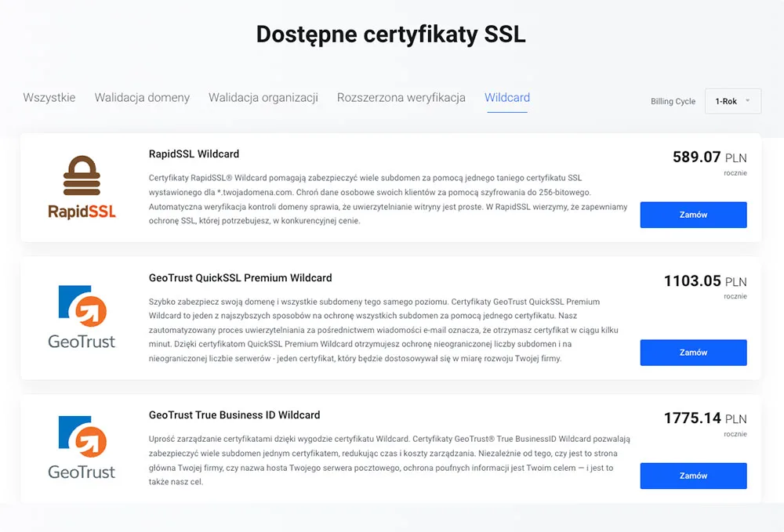
Task: Click GeoTrust QuickSSL Premium Wildcard title
Action: 240,277
